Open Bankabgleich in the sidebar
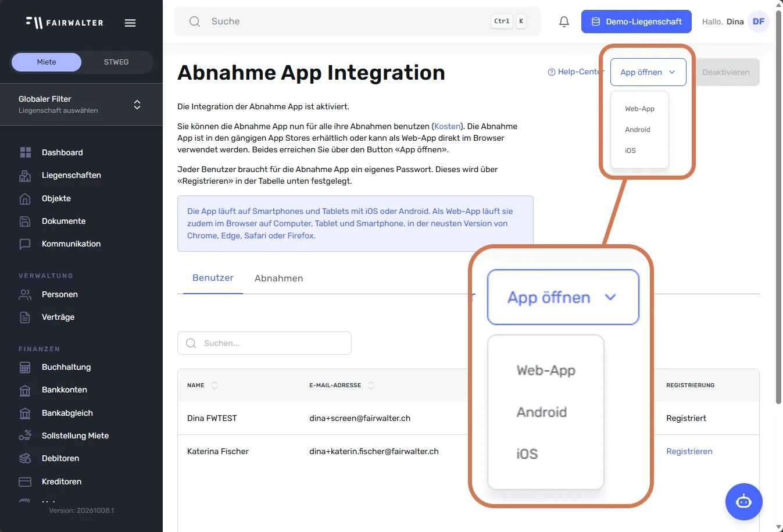 [x=67, y=413]
